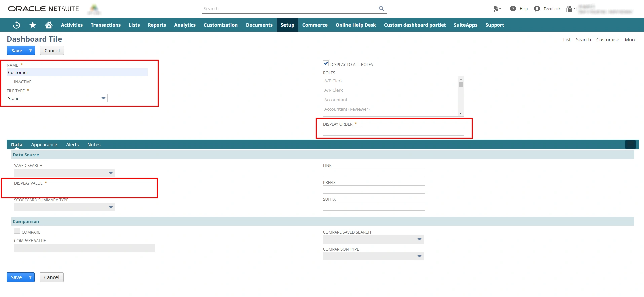644x297 pixels.
Task: Switch to the Alerts subtab
Action: coord(72,145)
